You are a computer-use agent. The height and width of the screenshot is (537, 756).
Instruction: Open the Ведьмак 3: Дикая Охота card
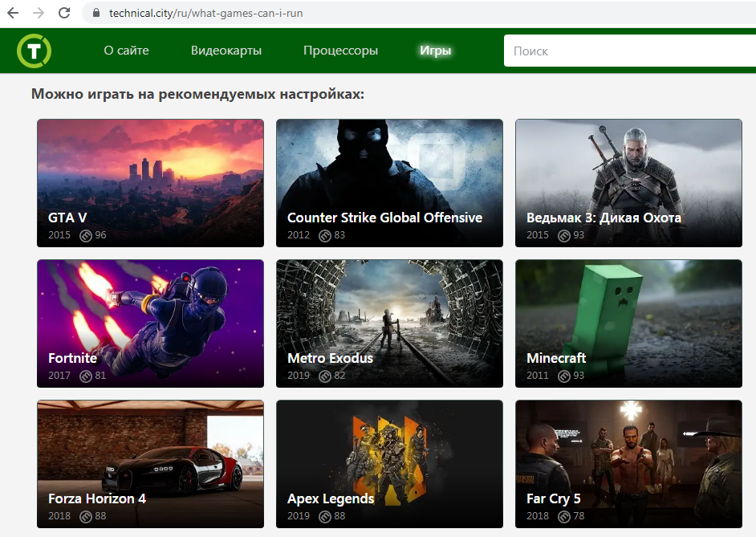628,183
